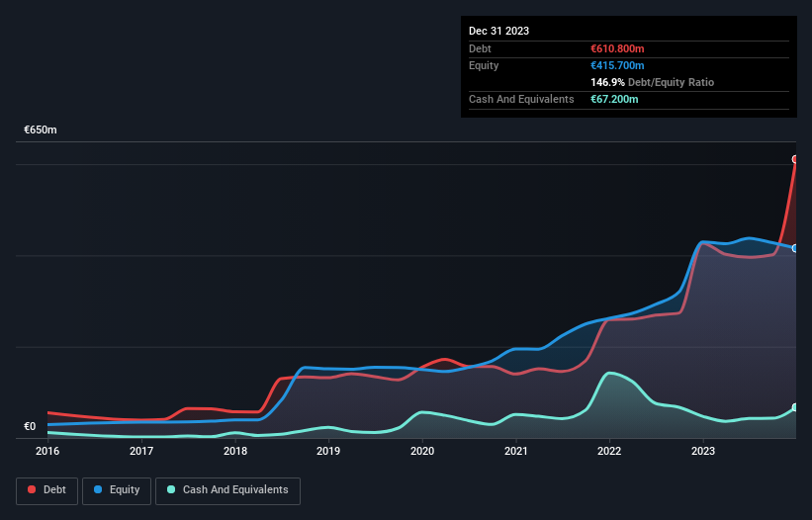The width and height of the screenshot is (812, 520).
Task: Click the 2016 x-axis label
Action: (47, 451)
